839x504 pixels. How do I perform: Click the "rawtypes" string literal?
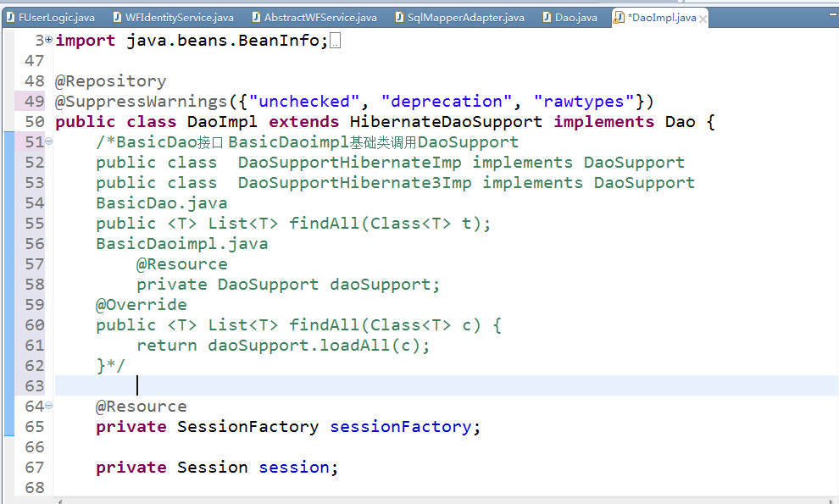click(x=584, y=102)
